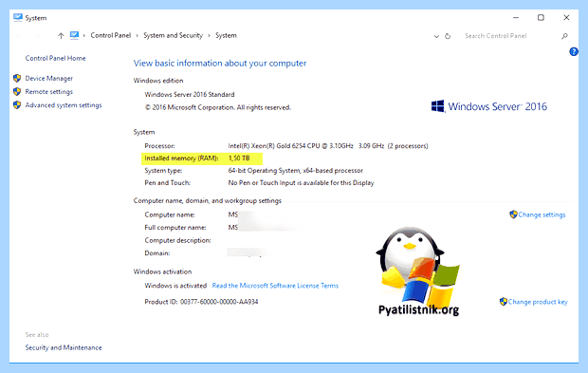Select the 1,50 TB memory value
588x373 pixels.
[239, 159]
